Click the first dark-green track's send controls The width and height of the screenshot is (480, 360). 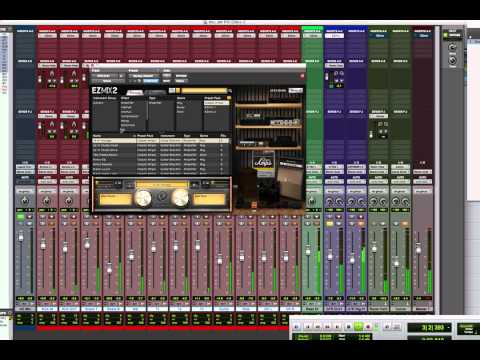pos(379,129)
